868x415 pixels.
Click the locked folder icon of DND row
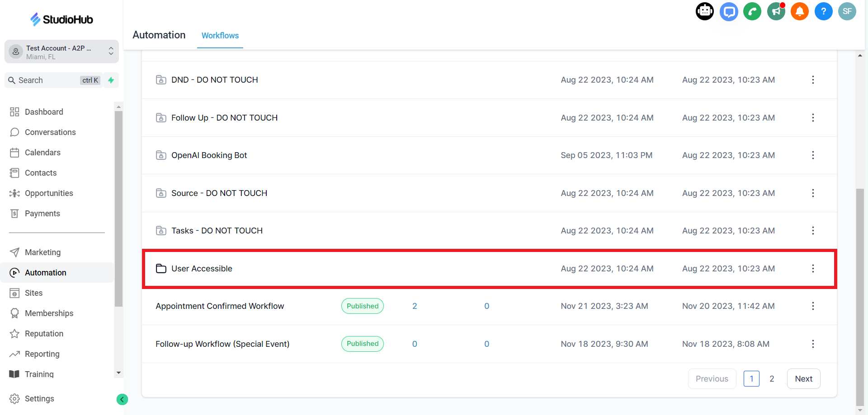pos(161,80)
